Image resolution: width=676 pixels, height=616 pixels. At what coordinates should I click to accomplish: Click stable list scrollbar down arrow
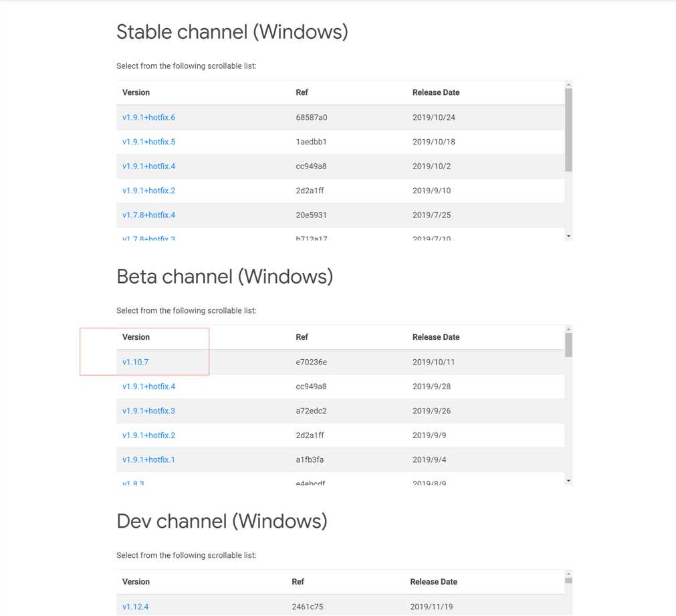(x=568, y=236)
